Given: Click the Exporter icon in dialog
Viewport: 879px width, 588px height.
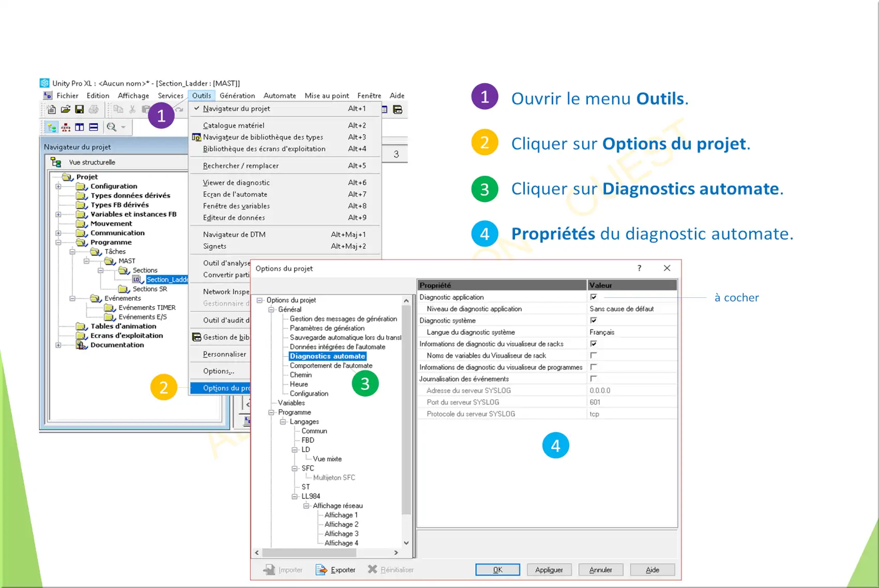Looking at the screenshot, I should point(321,570).
